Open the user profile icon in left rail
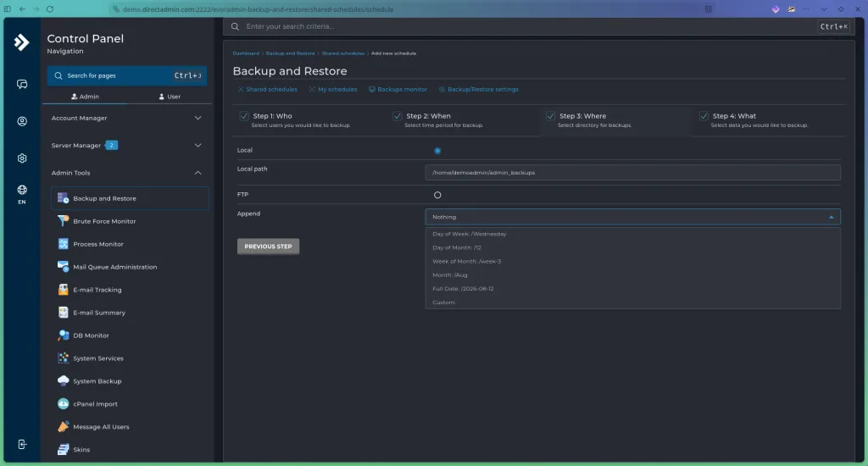 21,121
